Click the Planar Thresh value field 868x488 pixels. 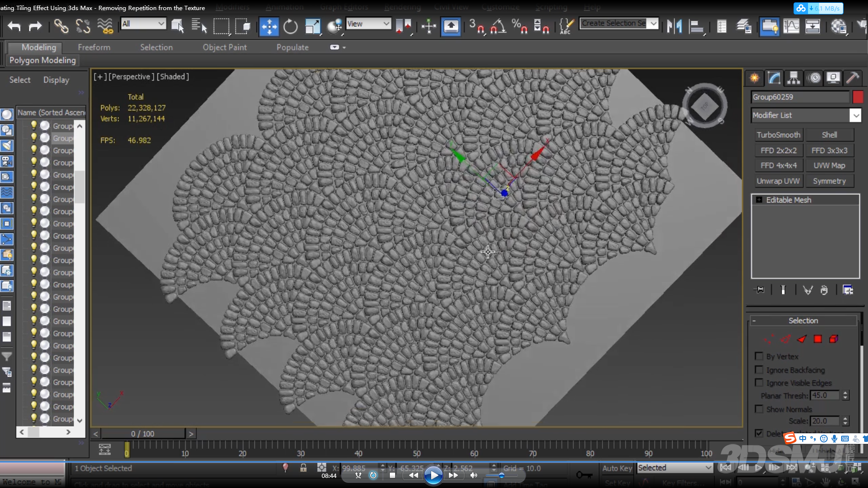click(x=825, y=395)
